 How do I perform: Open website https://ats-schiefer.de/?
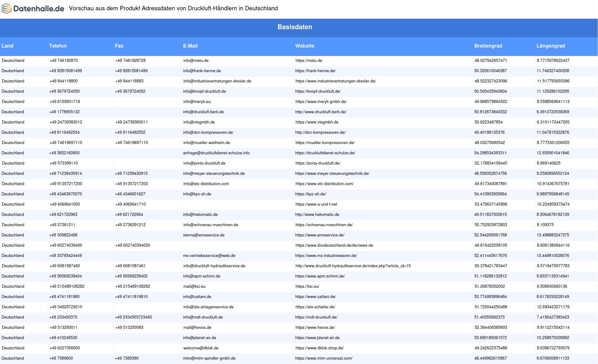pos(315,307)
